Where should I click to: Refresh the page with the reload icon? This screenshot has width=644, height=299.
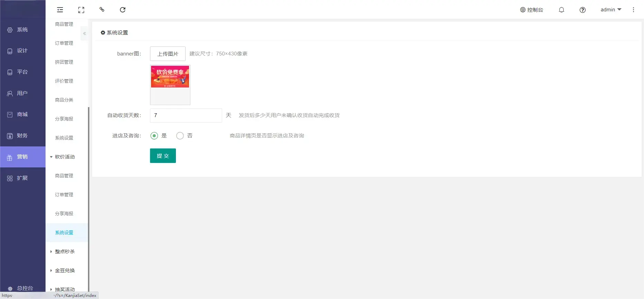122,10
